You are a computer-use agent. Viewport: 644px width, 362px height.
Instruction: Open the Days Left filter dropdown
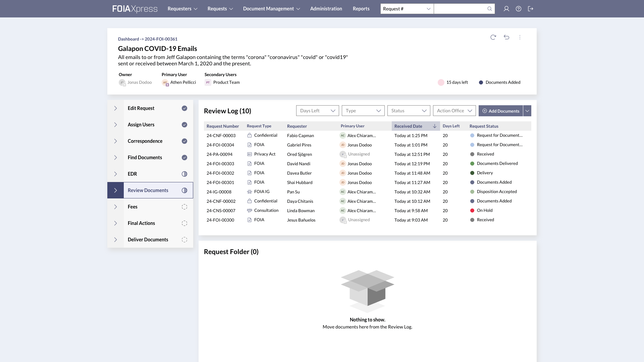tap(317, 111)
